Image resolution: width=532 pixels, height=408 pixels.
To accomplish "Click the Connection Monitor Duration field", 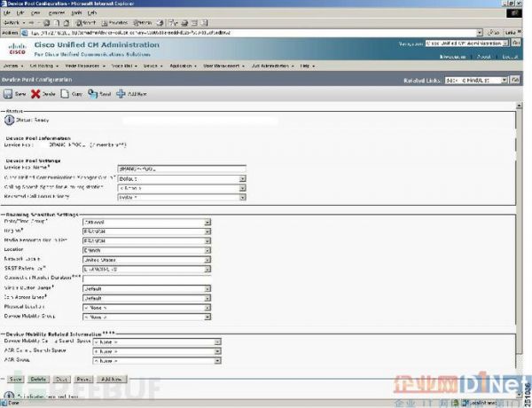I will pyautogui.click(x=146, y=279).
